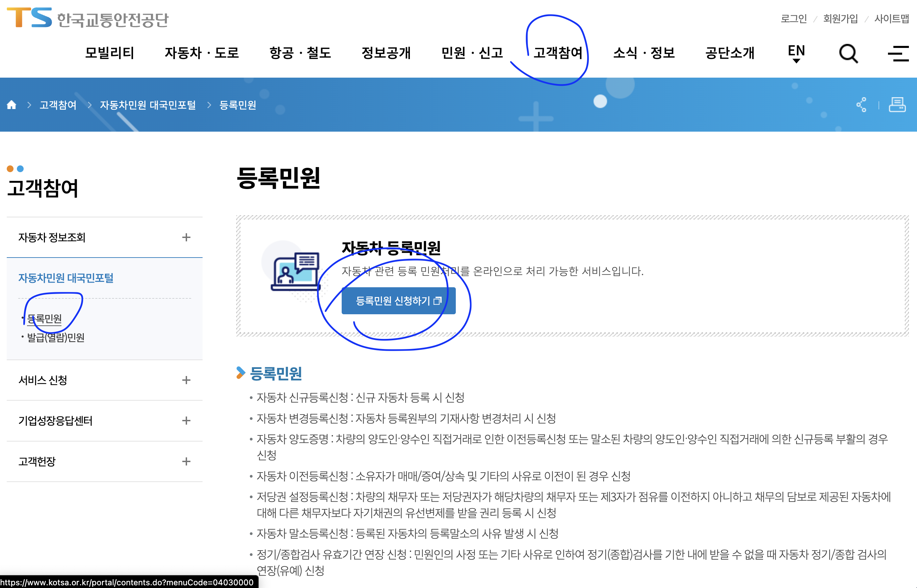
Task: Open 고객참여 top menu
Action: [x=558, y=53]
